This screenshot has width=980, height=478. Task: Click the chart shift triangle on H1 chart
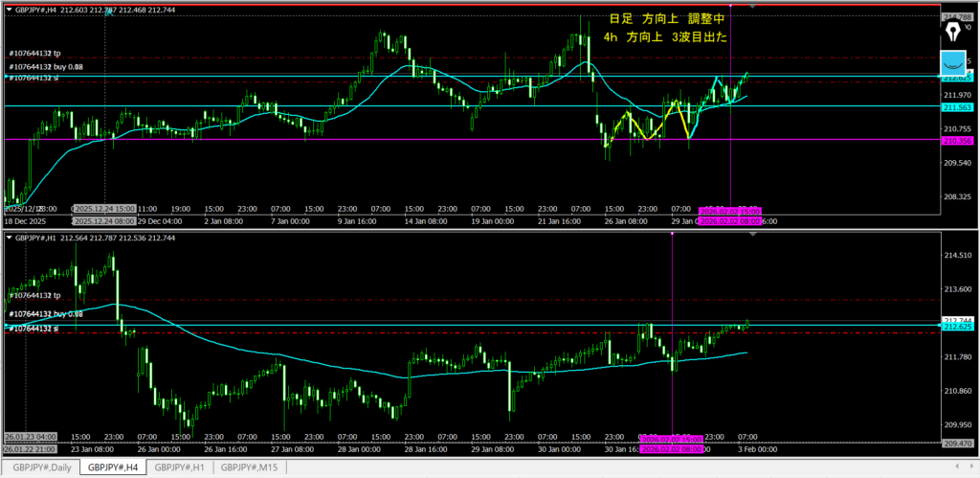(752, 235)
